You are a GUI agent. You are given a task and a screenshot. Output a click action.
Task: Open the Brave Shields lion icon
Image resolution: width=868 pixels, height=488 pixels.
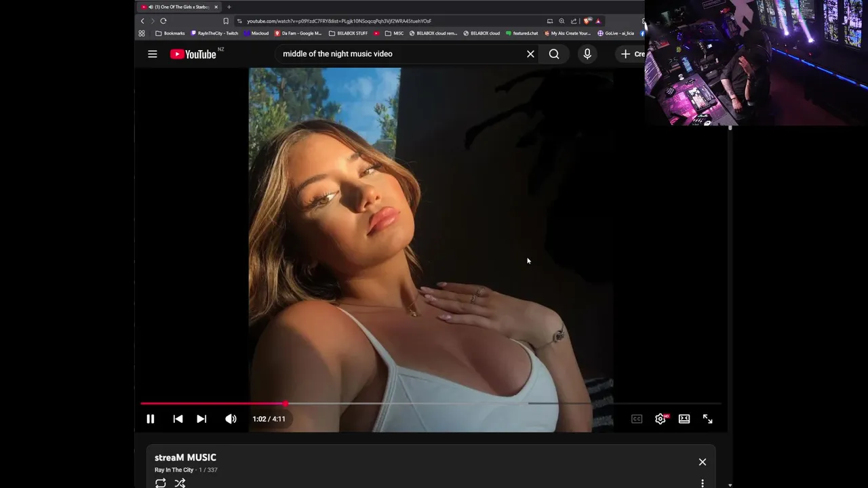point(587,21)
